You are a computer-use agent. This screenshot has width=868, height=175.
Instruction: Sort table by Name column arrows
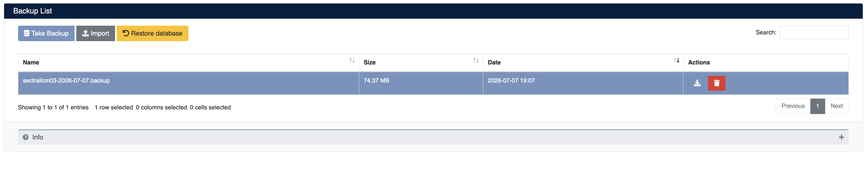coord(352,60)
